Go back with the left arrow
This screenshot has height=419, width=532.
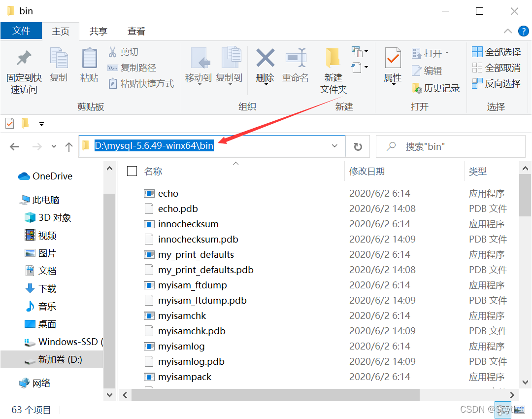15,147
